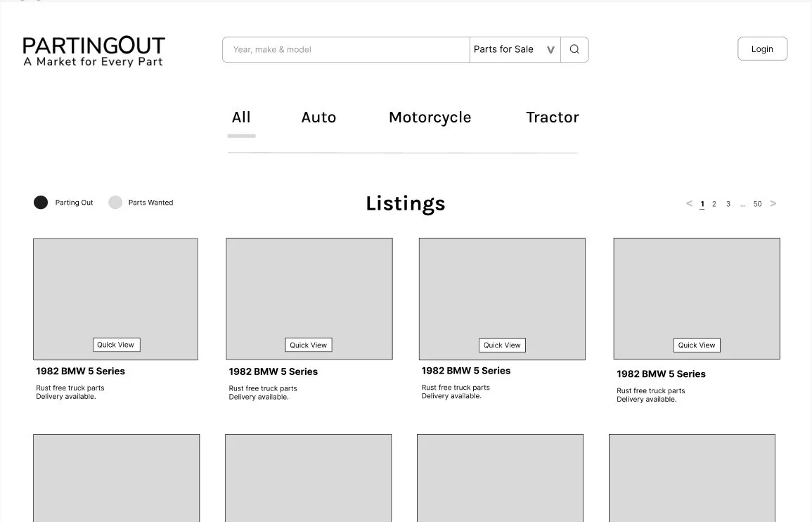Go to page 3 in pagination

(728, 204)
